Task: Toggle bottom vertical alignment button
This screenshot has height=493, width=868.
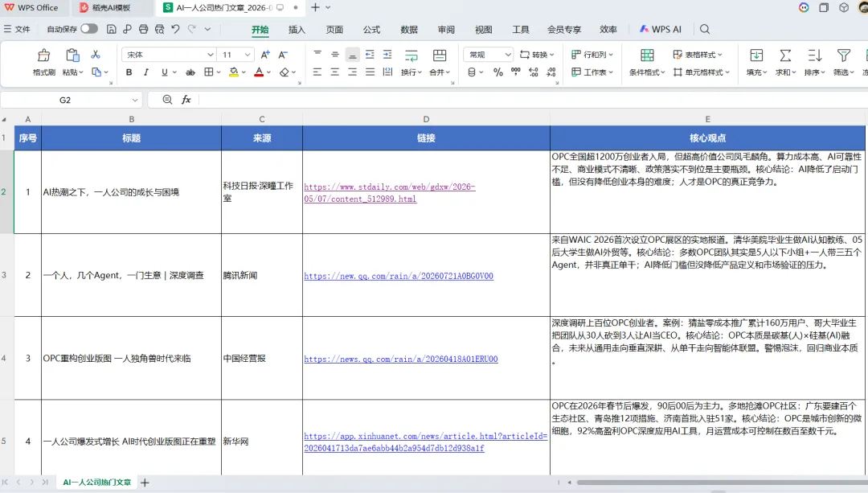Action: (x=353, y=54)
